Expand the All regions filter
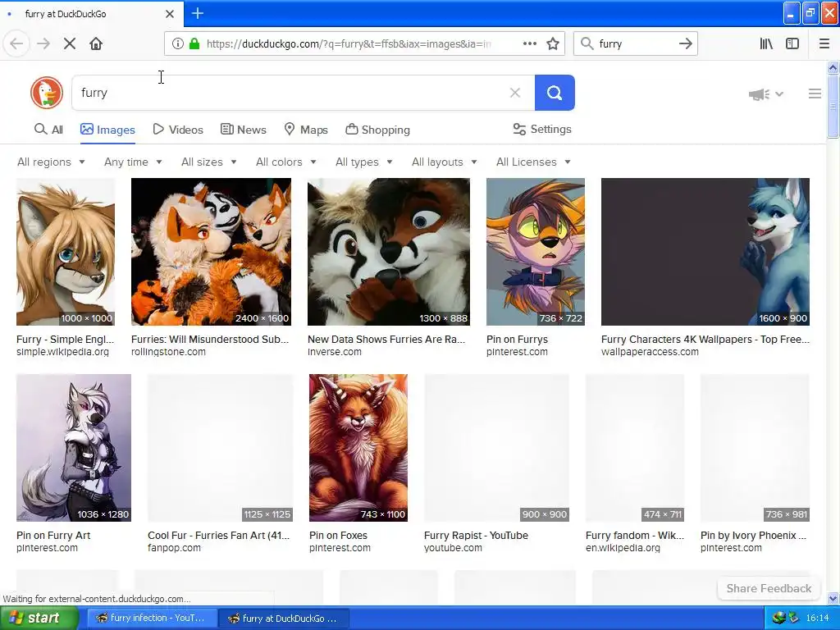This screenshot has width=840, height=630. (x=51, y=162)
